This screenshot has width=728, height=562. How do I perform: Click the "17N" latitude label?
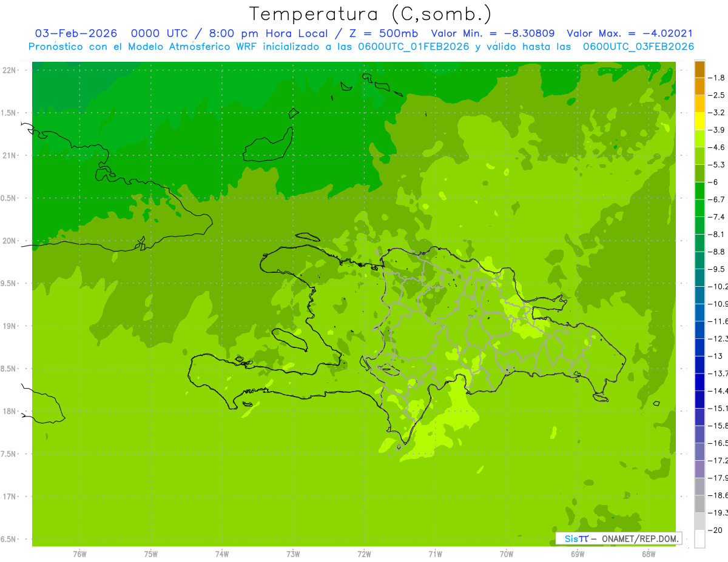point(10,497)
